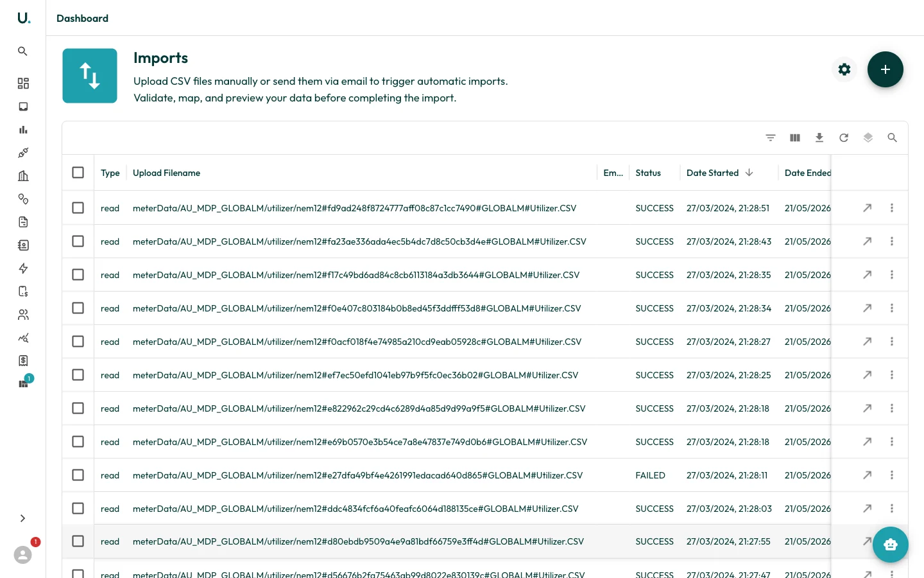Select row with nem12#fd9ad248f8724777 file
Image resolution: width=924 pixels, height=578 pixels.
pyautogui.click(x=78, y=208)
